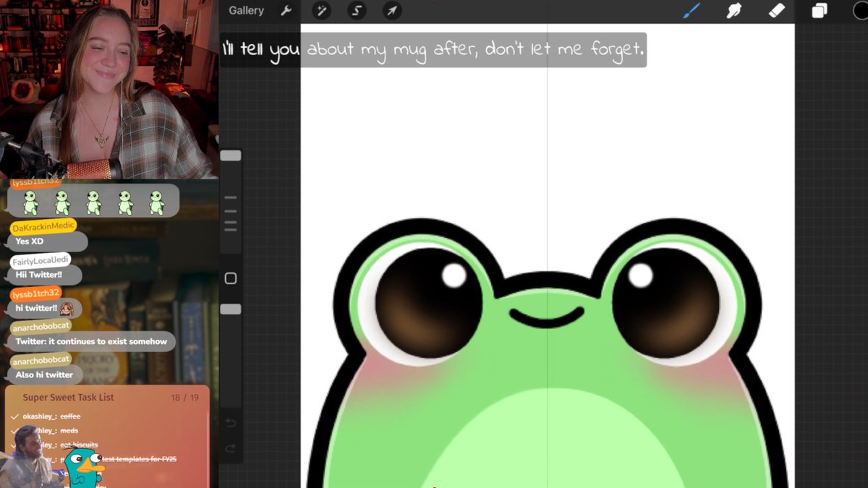Screen dimensions: 868x488
Task: Click the frog's right eye on canvas
Action: point(666,302)
